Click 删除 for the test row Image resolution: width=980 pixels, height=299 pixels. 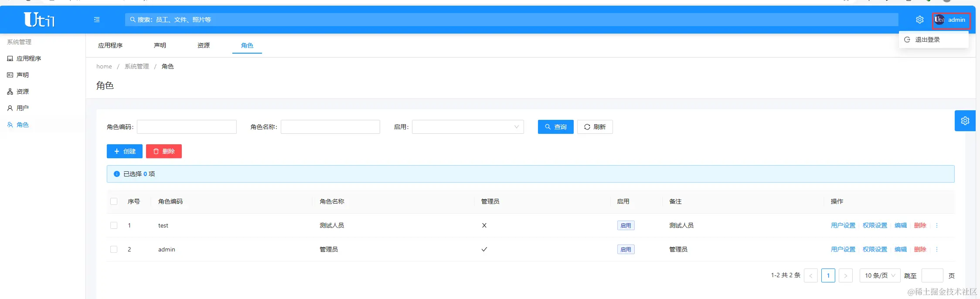920,225
